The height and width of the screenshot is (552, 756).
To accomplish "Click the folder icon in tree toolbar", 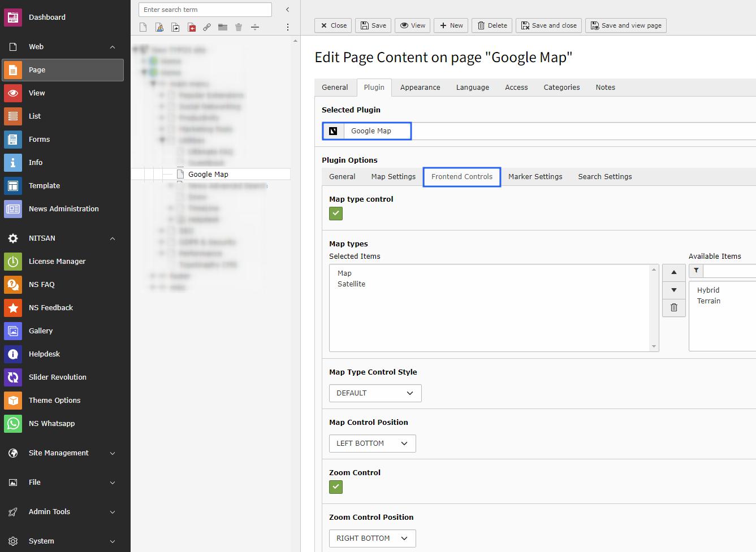I will click(x=223, y=27).
